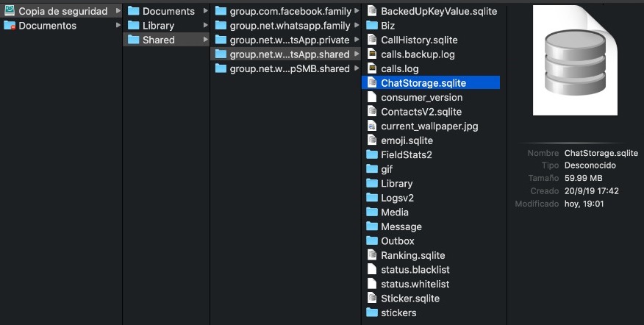This screenshot has height=325, width=644.
Task: Select the group.net.w...tsApp.private folder name
Action: [290, 40]
